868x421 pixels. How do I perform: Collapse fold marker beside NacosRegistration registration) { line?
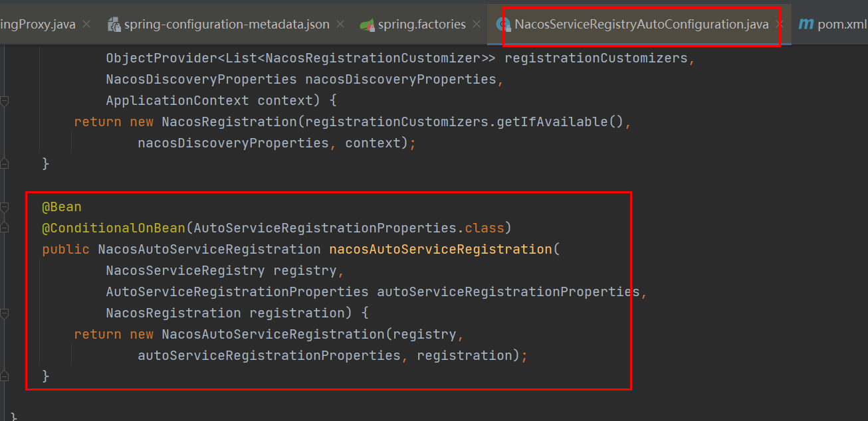[5, 313]
